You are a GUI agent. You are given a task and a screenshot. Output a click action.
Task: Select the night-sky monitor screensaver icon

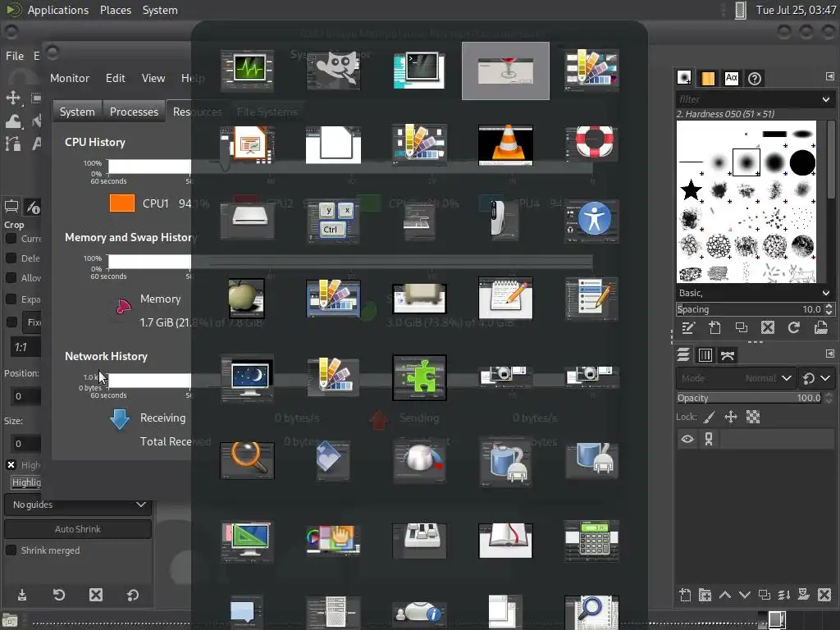click(247, 377)
